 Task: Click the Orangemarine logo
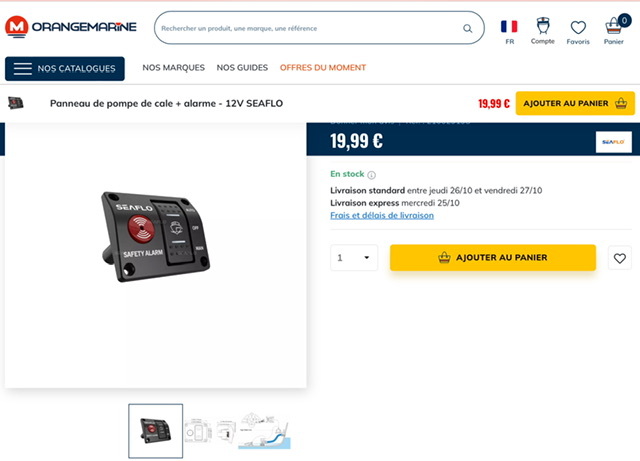71,27
